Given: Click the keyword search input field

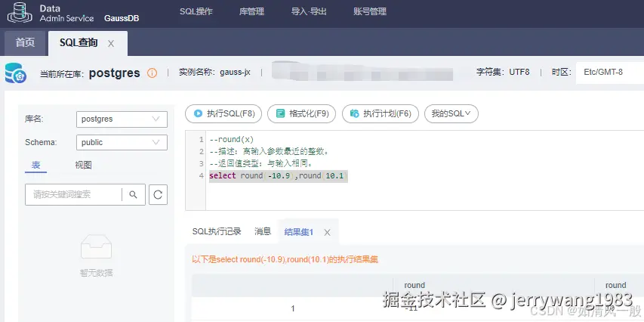Looking at the screenshot, I should click(73, 194).
